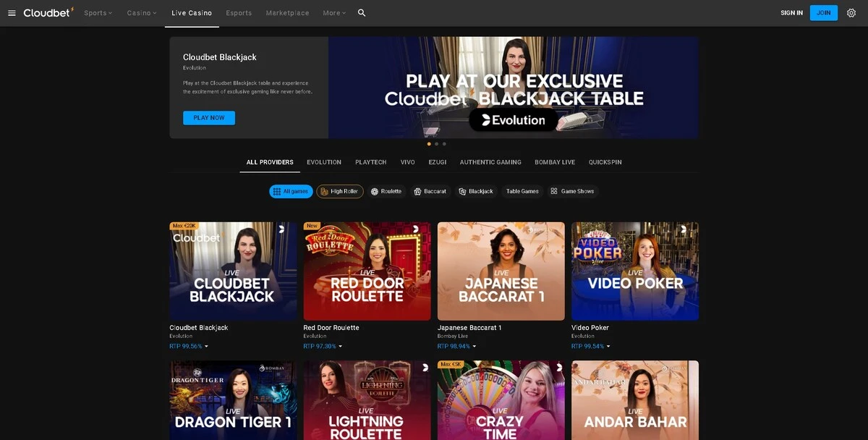Open the Andar Bahar game thumbnail
The width and height of the screenshot is (868, 440).
coord(635,400)
